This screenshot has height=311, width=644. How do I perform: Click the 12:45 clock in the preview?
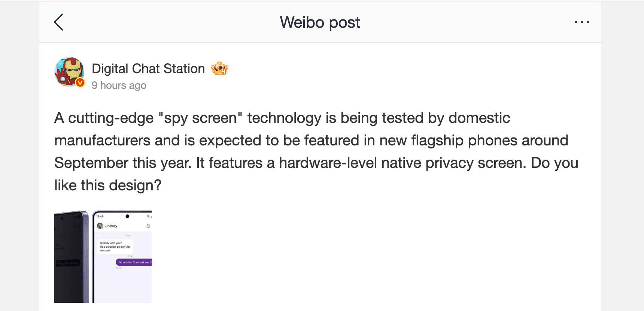pyautogui.click(x=100, y=216)
